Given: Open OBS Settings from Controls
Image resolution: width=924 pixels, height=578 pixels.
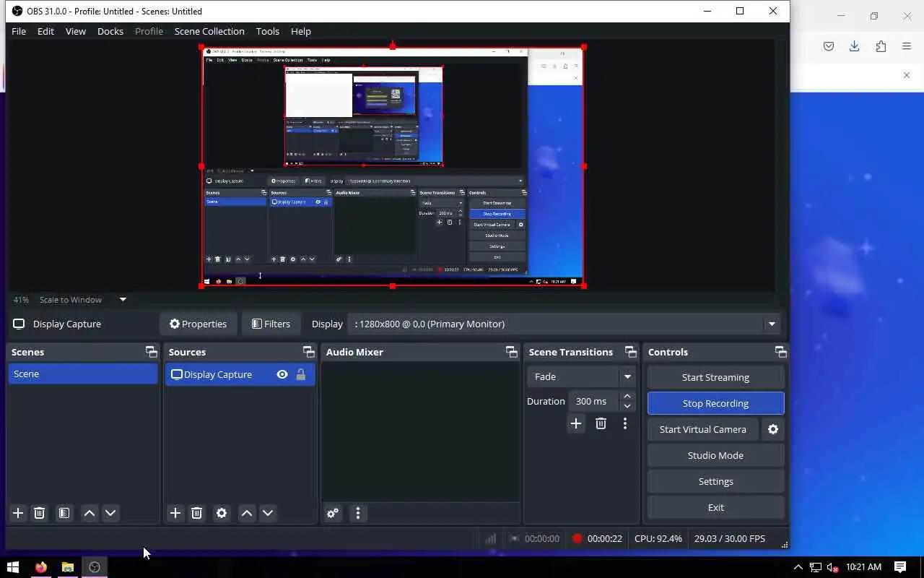Looking at the screenshot, I should (715, 481).
